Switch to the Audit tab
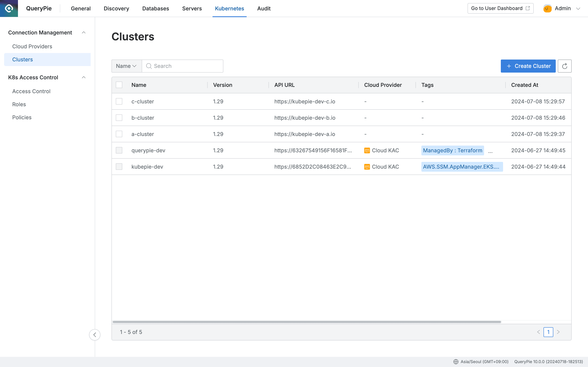Viewport: 588px width, 367px height. [264, 8]
